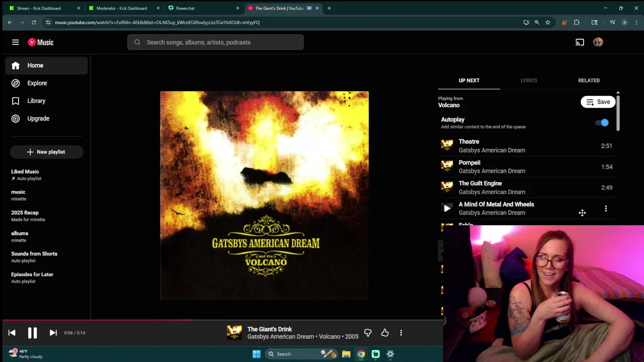Open Gatsbys American Dream artist link in player bar
The width and height of the screenshot is (644, 362).
(x=281, y=337)
